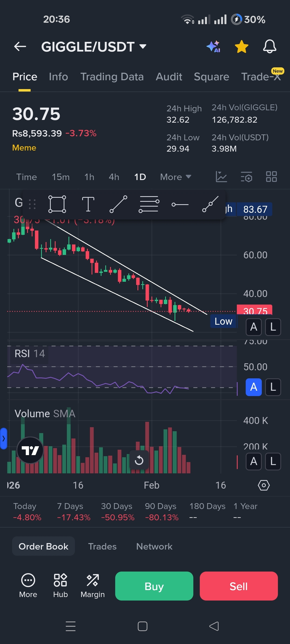Open chart settings hexagon icon
Image resolution: width=290 pixels, height=644 pixels.
point(264,485)
